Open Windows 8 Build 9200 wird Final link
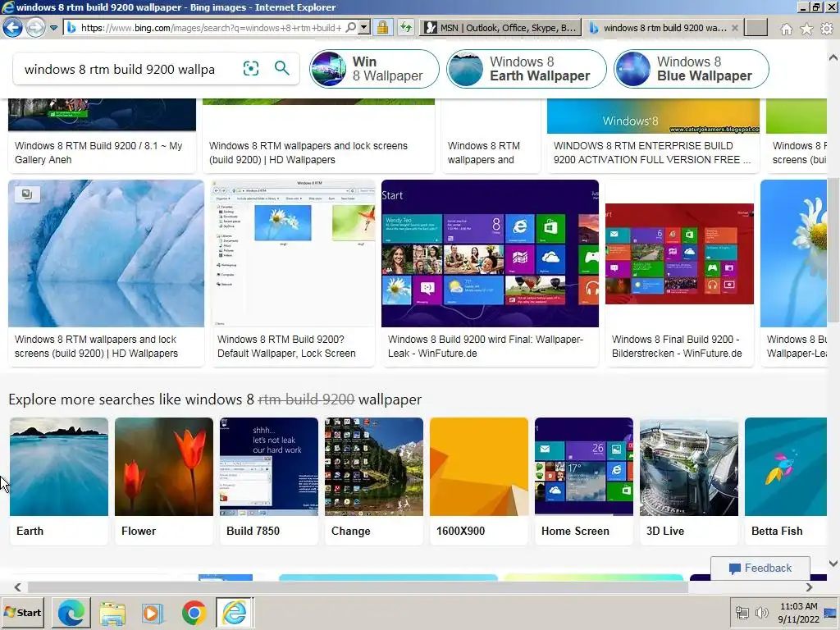Screen dimensions: 840x630 (486, 346)
